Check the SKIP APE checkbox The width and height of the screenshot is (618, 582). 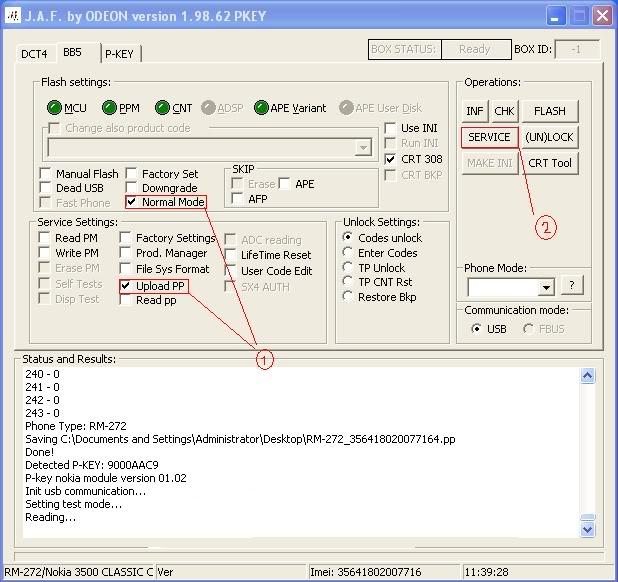click(x=284, y=184)
